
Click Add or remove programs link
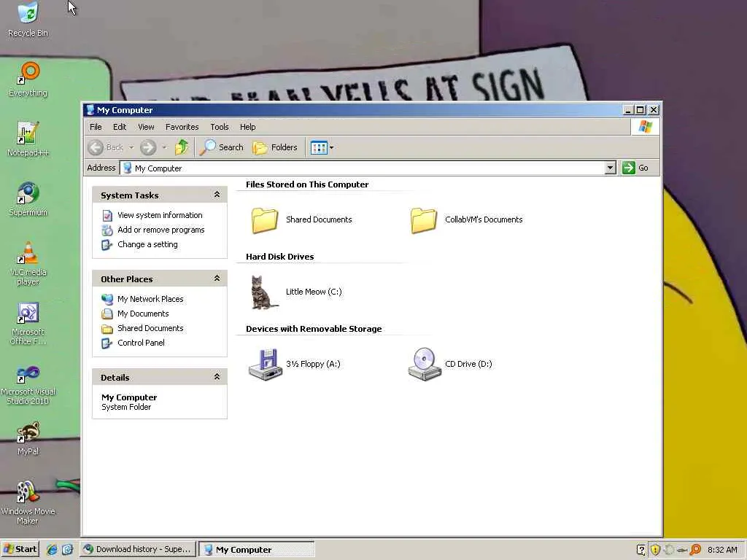[x=161, y=230]
